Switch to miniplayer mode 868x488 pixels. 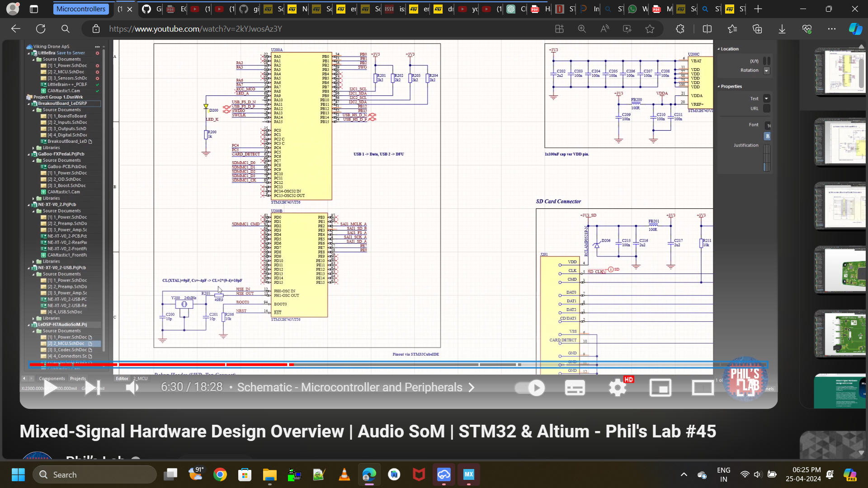coord(660,388)
